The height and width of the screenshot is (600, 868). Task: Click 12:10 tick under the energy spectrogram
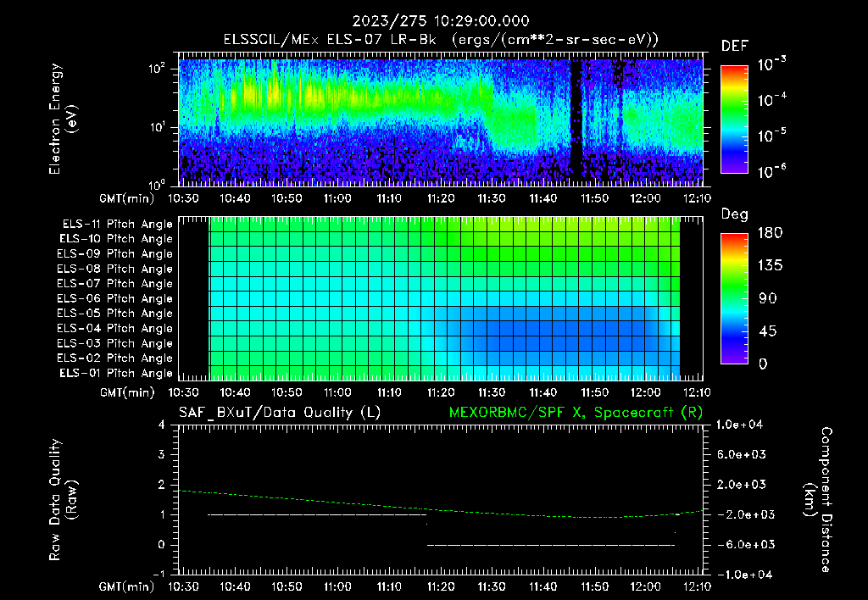click(697, 198)
